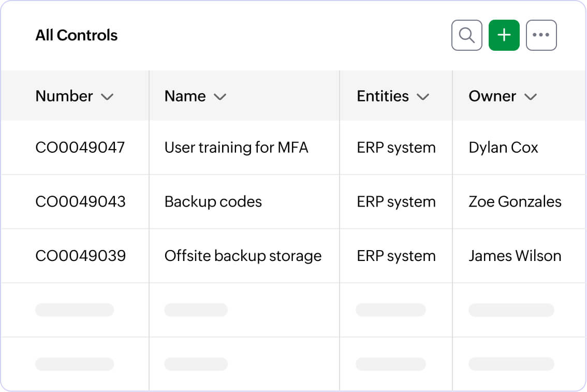Open the more options ellipsis icon

coord(541,35)
